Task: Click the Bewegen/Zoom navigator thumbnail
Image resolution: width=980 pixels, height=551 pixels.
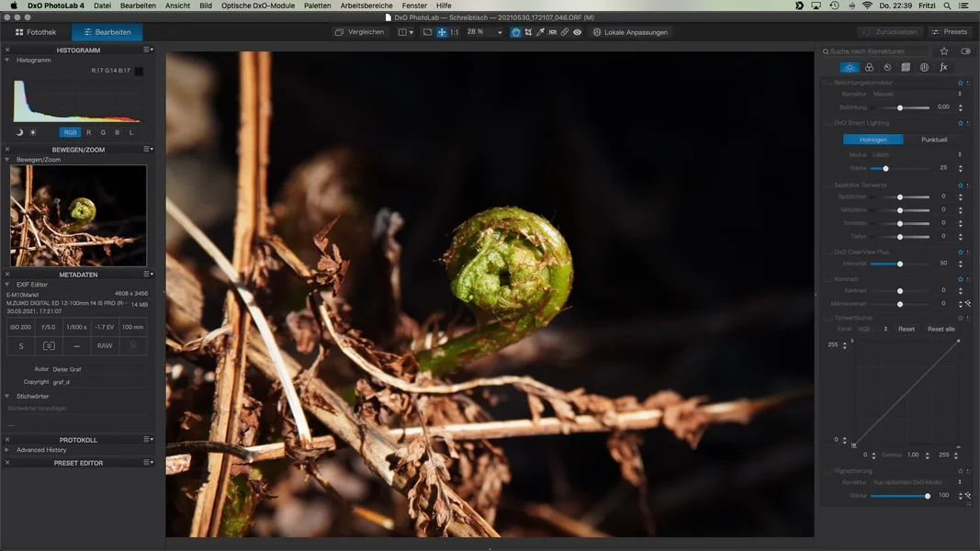Action: pos(79,216)
